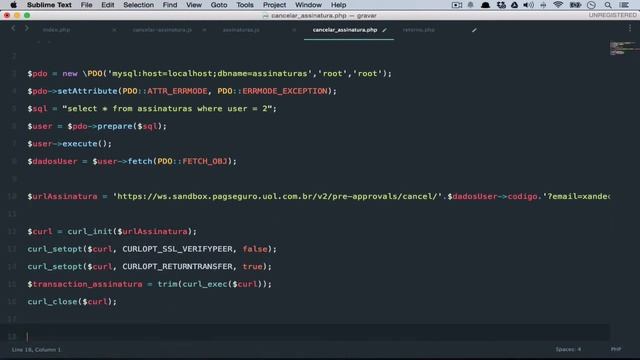The height and width of the screenshot is (360, 640).
Task: Open the Wi-Fi status menu
Action: (x=558, y=5)
